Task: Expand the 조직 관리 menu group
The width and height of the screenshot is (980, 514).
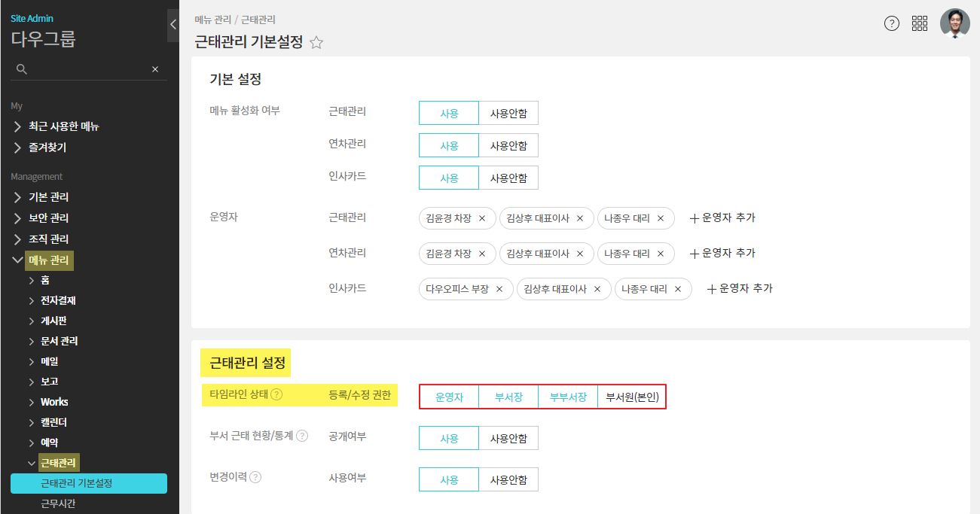Action: pyautogui.click(x=49, y=239)
